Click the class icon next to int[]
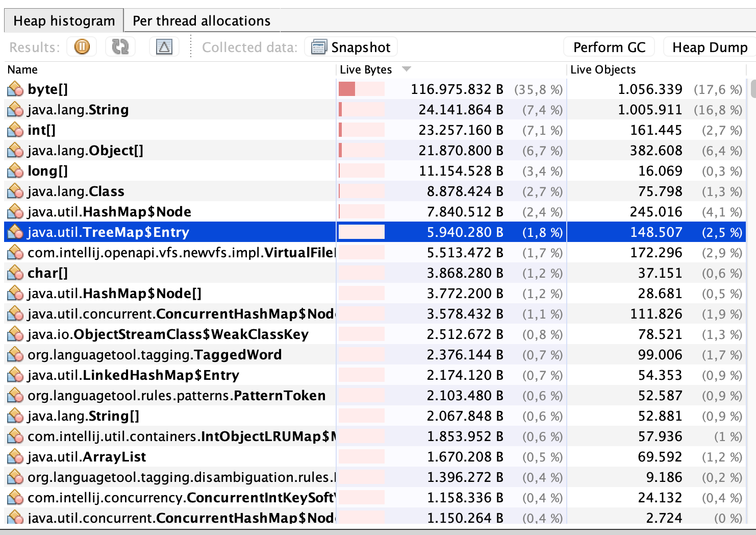The height and width of the screenshot is (535, 756). point(15,130)
